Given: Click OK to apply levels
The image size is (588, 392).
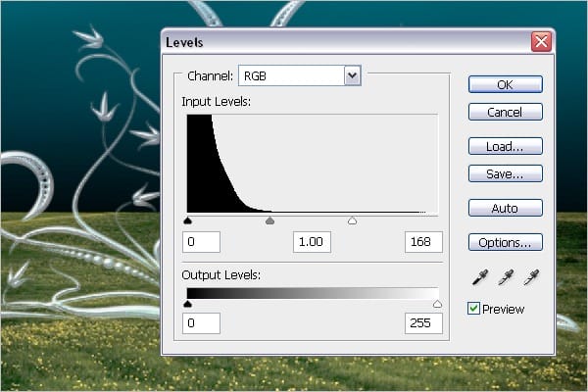Looking at the screenshot, I should (x=505, y=84).
